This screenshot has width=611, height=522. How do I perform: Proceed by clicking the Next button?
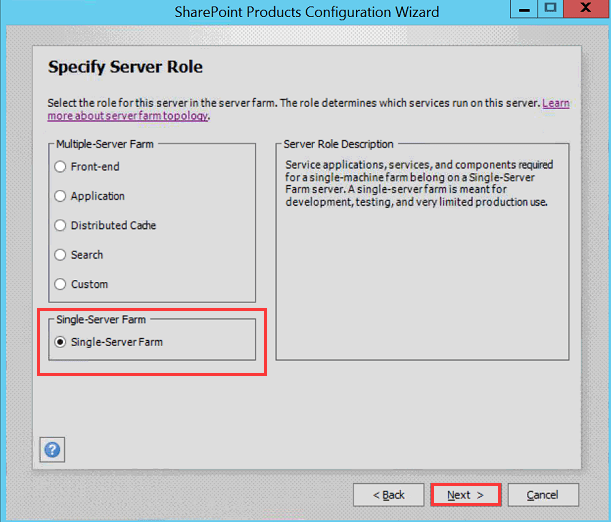click(x=466, y=495)
